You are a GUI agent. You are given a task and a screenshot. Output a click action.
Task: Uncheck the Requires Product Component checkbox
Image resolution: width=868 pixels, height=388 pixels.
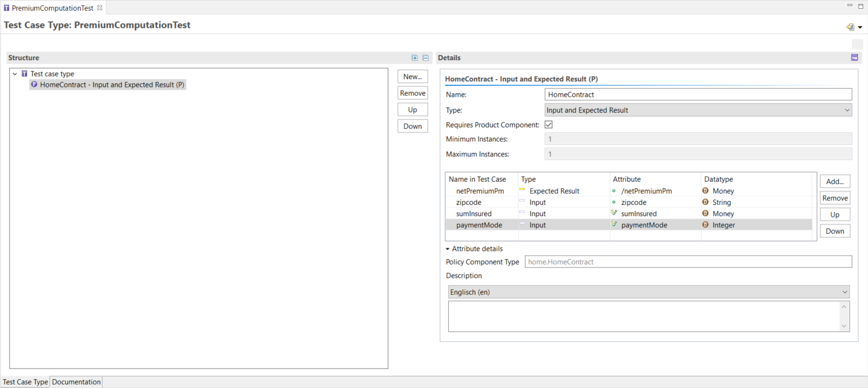click(x=548, y=124)
